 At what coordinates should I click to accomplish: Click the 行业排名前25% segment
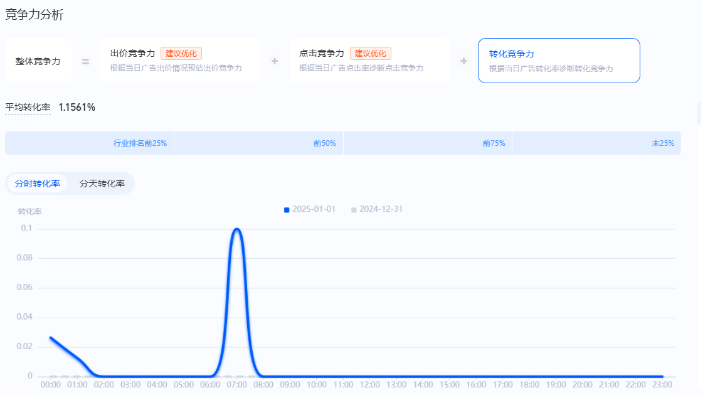coord(89,143)
